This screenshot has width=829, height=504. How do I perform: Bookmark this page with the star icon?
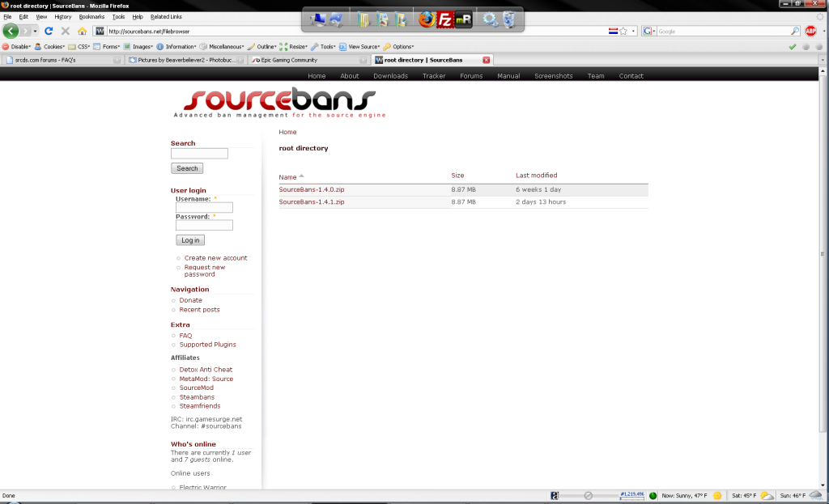tap(623, 31)
